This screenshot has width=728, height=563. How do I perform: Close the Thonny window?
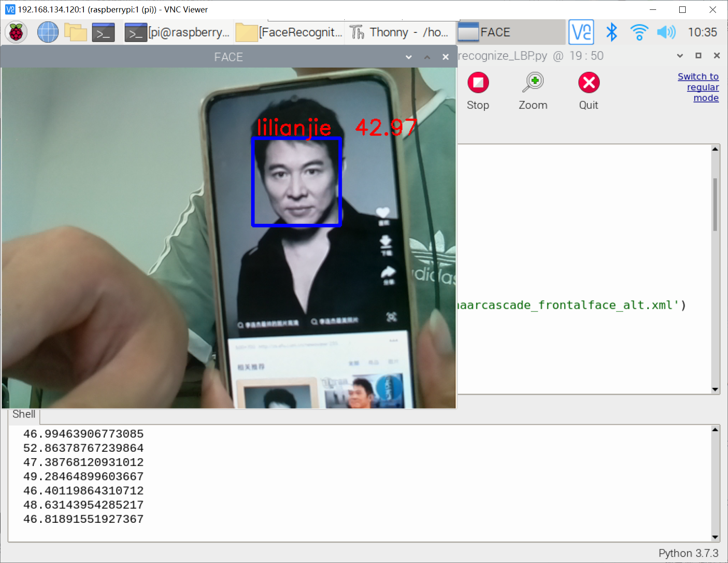pos(717,56)
